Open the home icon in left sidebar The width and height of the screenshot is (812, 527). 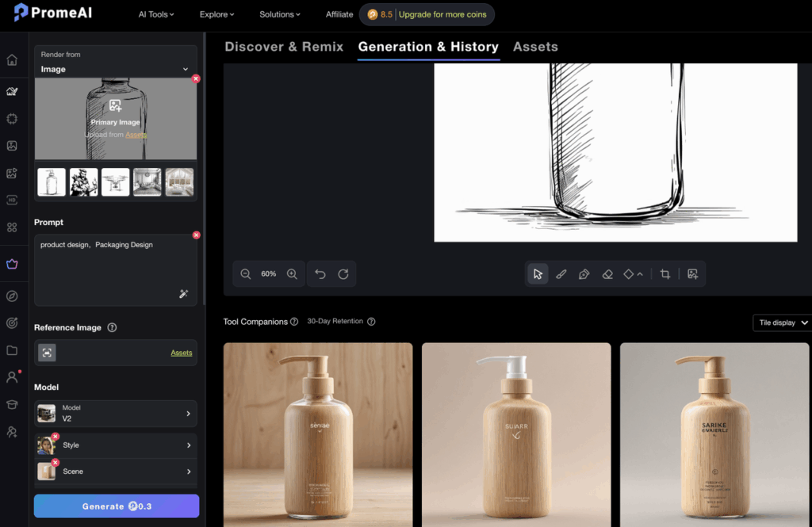[12, 59]
